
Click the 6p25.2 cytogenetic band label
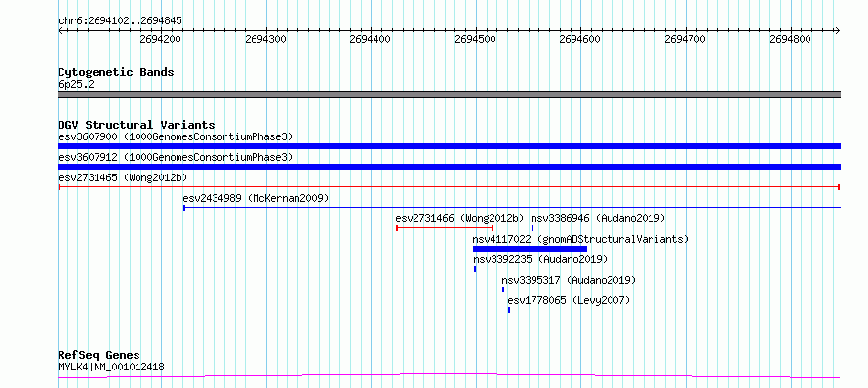click(76, 84)
